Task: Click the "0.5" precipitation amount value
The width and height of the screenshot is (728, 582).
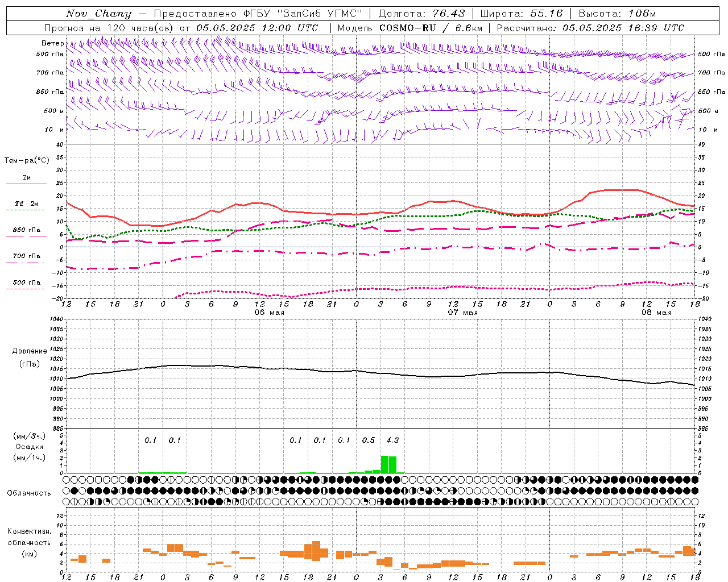Action: 369,440
